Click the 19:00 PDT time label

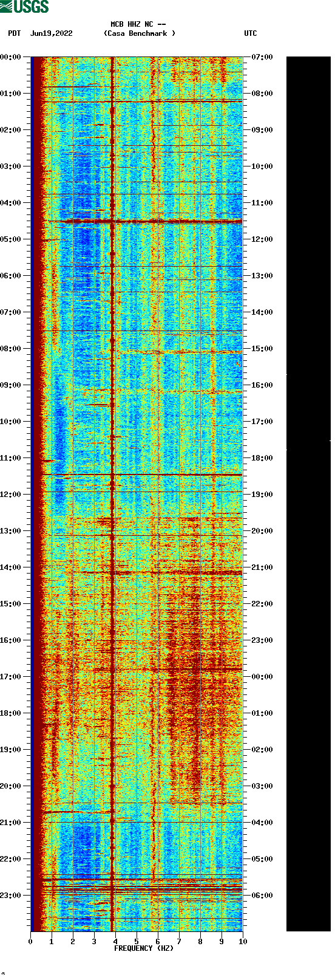click(x=10, y=750)
